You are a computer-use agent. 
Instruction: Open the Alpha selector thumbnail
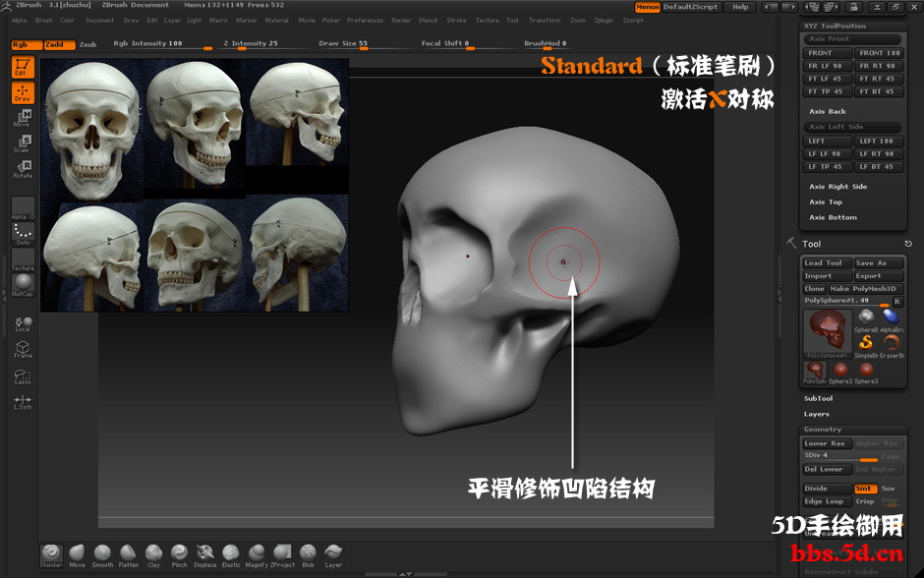point(23,208)
